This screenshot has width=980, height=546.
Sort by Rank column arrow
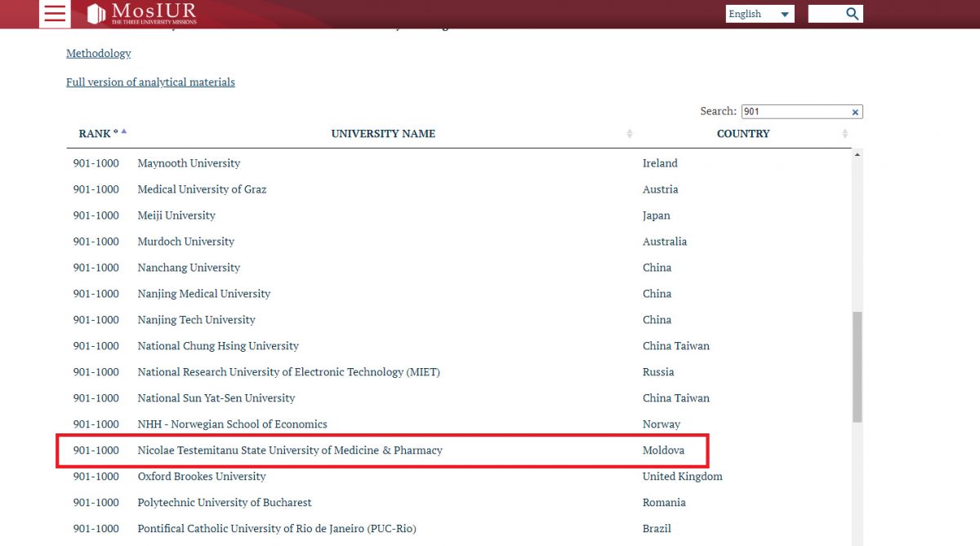pyautogui.click(x=123, y=132)
